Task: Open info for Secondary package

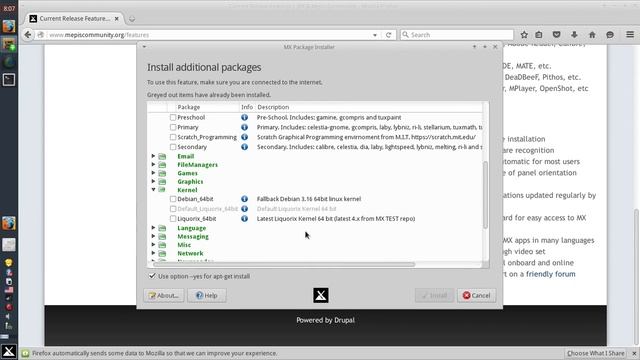Action: pyautogui.click(x=244, y=147)
